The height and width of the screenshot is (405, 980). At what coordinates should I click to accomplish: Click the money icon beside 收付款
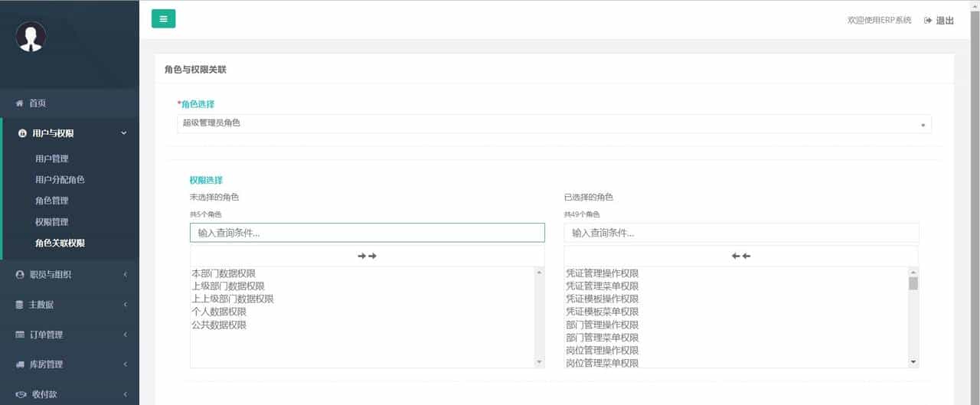click(21, 394)
